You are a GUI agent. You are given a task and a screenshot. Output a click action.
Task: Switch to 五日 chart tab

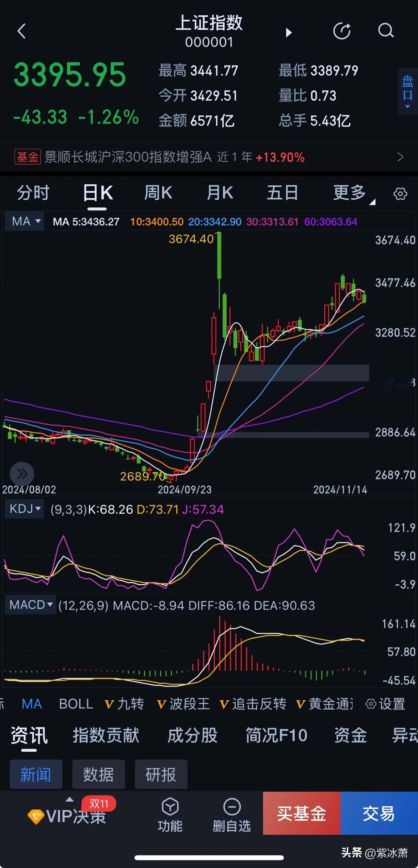click(282, 193)
